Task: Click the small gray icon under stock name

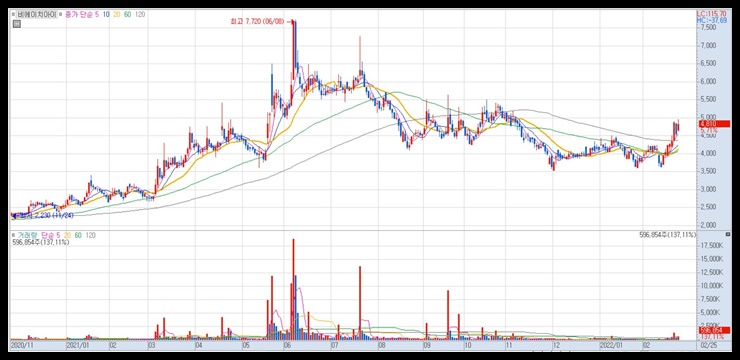Action: 17,24
